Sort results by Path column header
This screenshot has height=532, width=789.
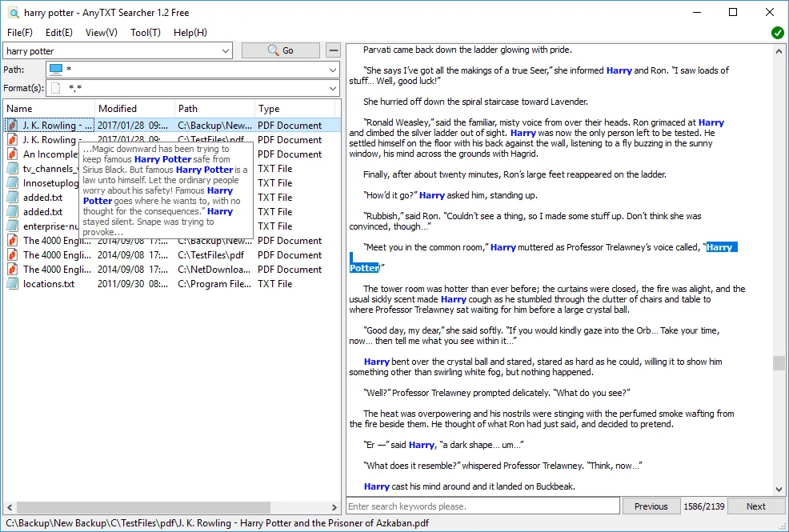pyautogui.click(x=214, y=109)
